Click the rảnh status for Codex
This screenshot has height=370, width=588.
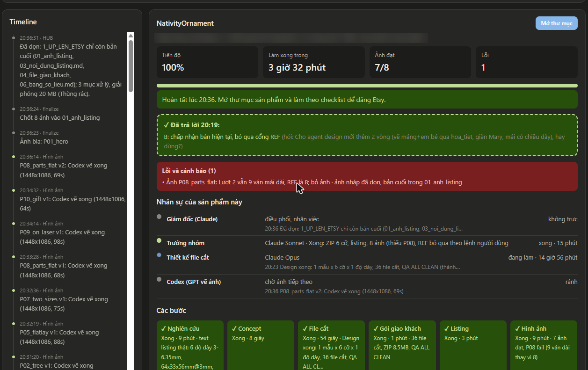[571, 282]
